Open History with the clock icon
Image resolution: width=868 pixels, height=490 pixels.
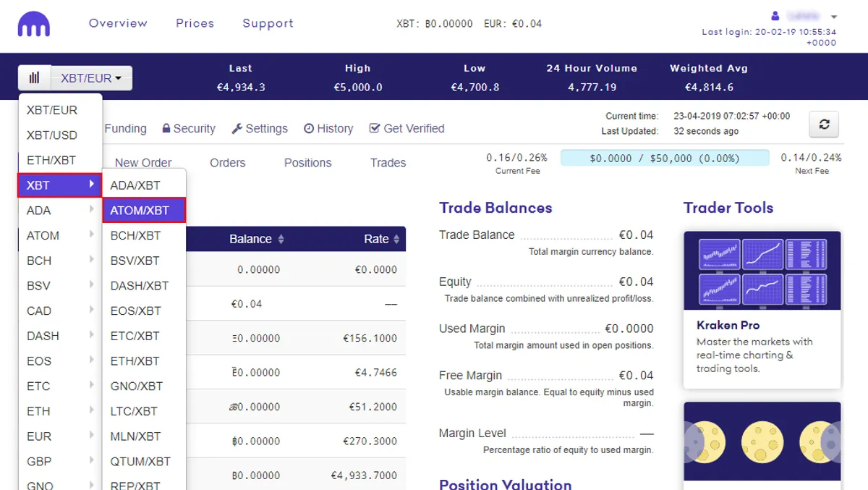tap(309, 129)
